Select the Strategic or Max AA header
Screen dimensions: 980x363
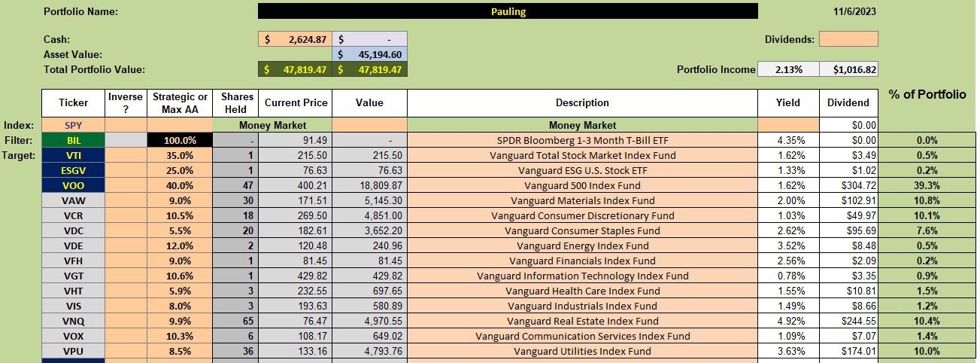point(180,102)
